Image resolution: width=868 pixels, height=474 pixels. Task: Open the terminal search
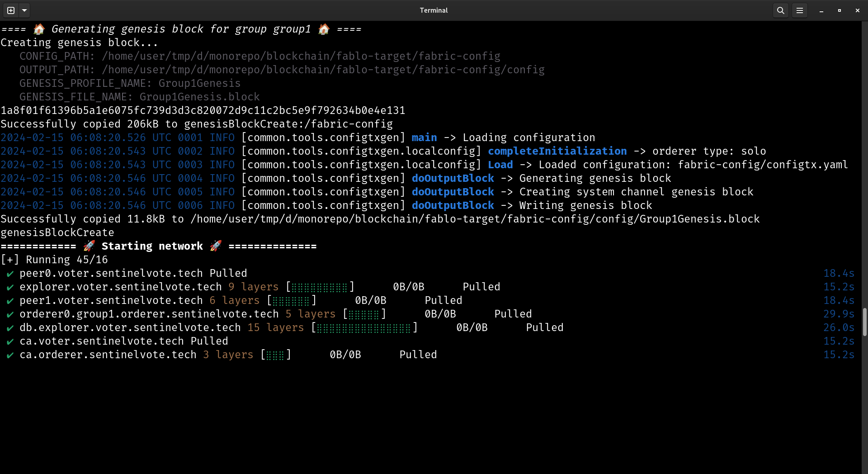pyautogui.click(x=781, y=10)
